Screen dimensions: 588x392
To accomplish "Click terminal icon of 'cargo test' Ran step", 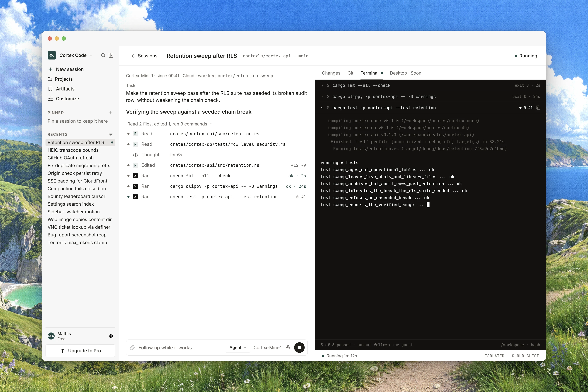I will pos(135,197).
